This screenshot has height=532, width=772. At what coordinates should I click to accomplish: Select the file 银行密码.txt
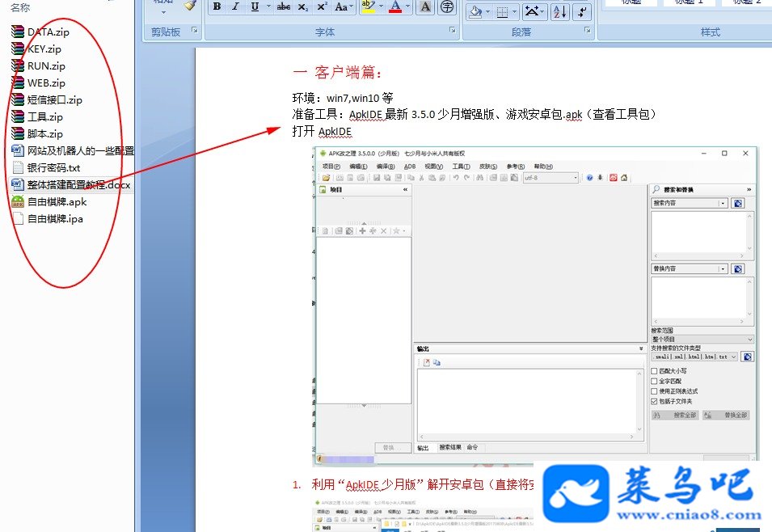pyautogui.click(x=53, y=168)
